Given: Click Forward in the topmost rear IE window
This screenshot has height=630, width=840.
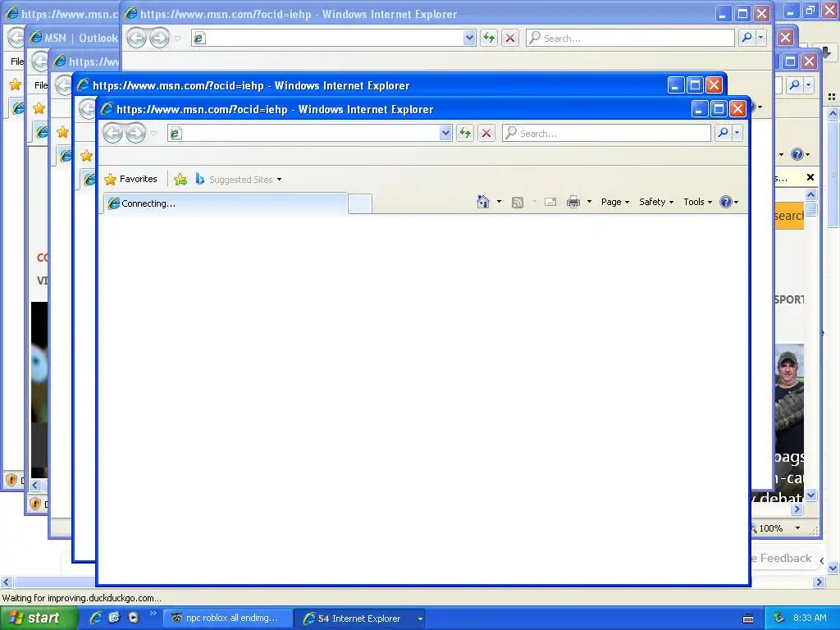Looking at the screenshot, I should click(x=160, y=38).
